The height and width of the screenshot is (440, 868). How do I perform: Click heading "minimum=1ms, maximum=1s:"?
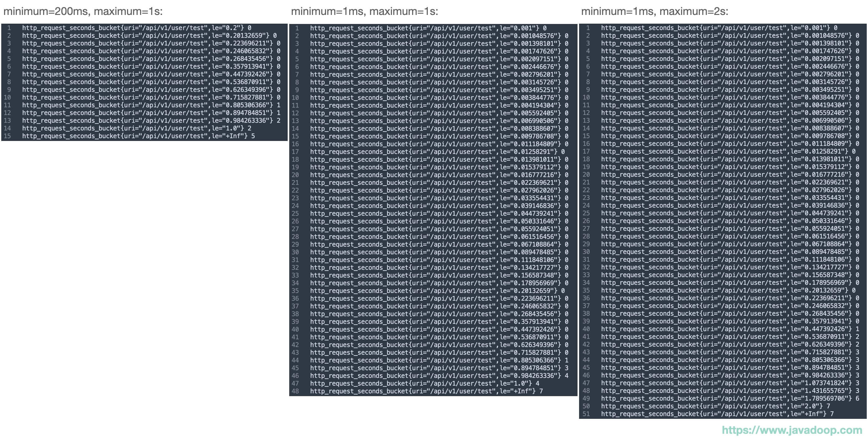[x=364, y=12]
